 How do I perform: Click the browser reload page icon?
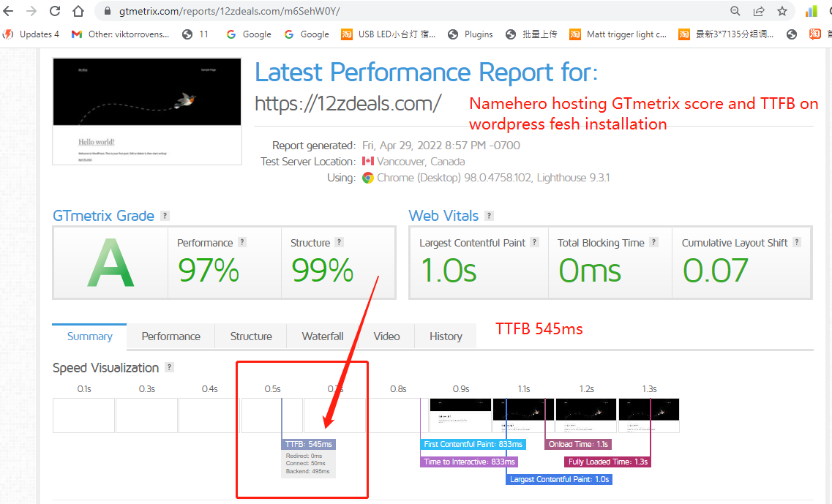coord(55,11)
